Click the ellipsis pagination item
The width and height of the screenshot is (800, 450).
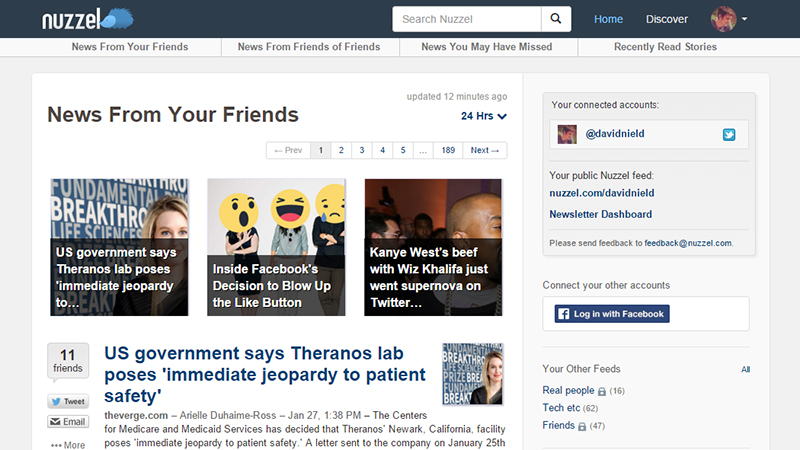(423, 151)
